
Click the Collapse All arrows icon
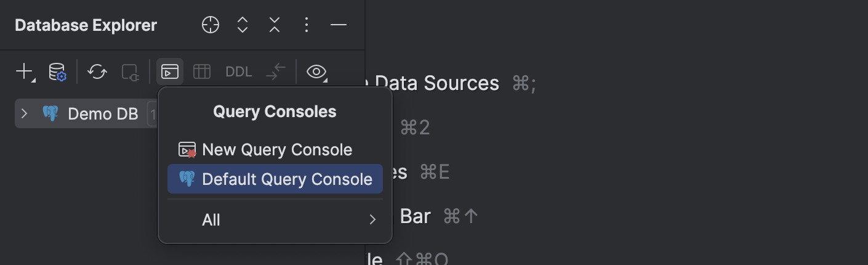(275, 25)
